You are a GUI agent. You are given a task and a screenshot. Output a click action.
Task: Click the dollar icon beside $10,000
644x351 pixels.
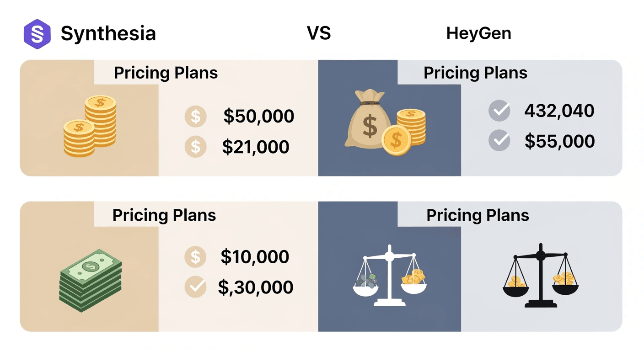[x=195, y=256]
